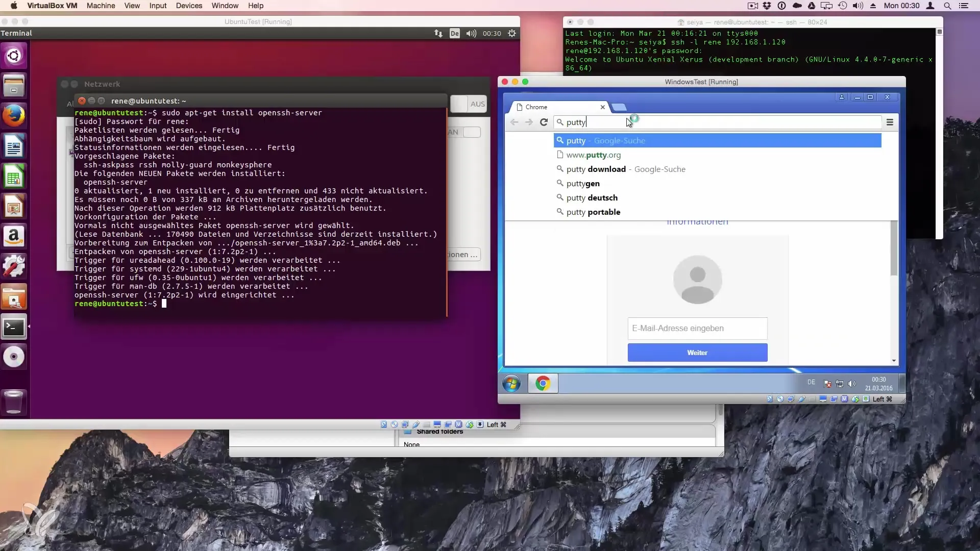This screenshot has width=980, height=551.
Task: Click Chrome address bar with putty
Action: [717, 122]
